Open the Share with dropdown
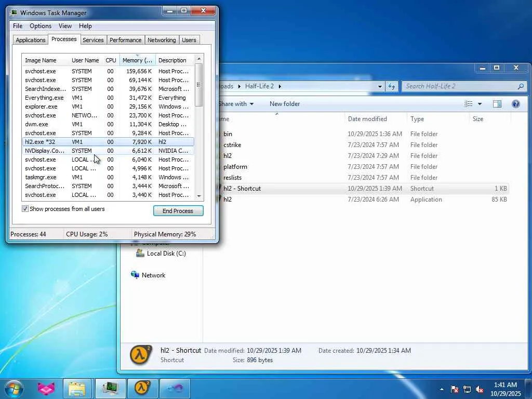The width and height of the screenshot is (532, 399). pos(236,104)
